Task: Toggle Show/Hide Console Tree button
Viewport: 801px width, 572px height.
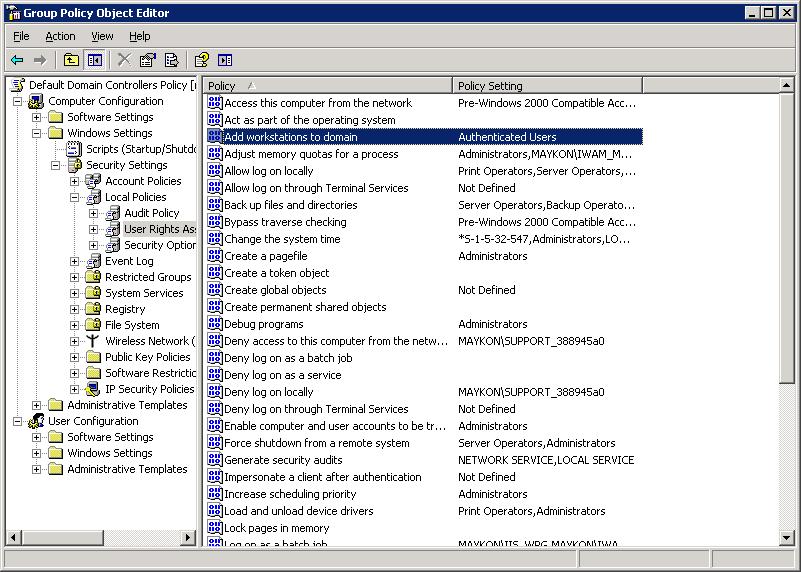Action: click(x=94, y=60)
